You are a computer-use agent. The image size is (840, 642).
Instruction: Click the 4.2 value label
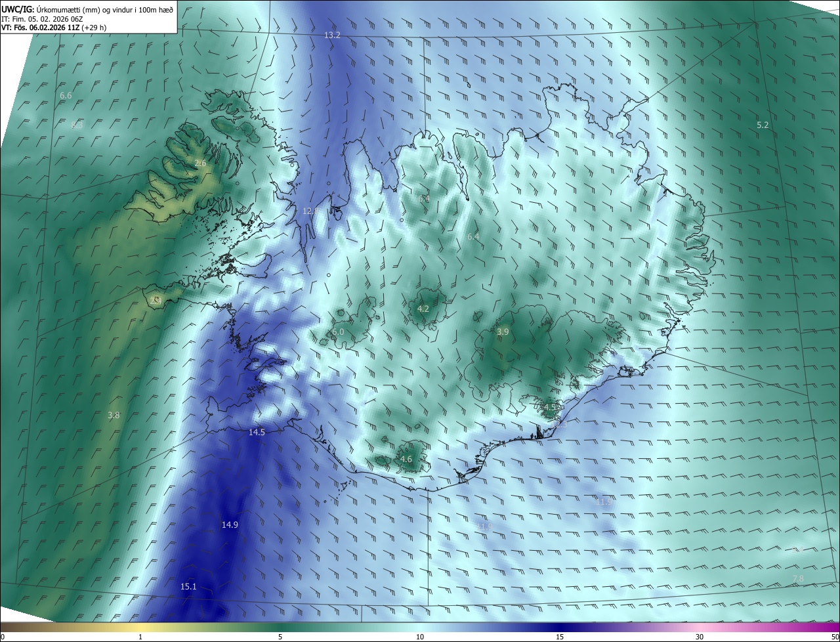point(423,309)
